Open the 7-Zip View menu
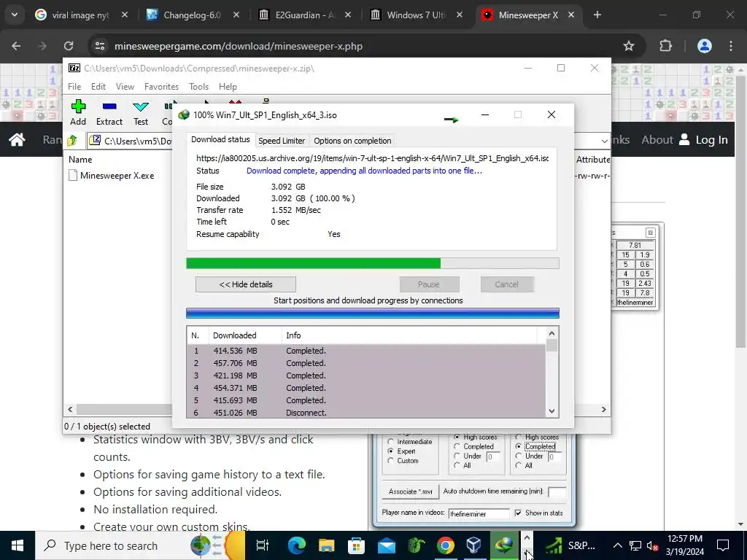The image size is (747, 560). 125,87
